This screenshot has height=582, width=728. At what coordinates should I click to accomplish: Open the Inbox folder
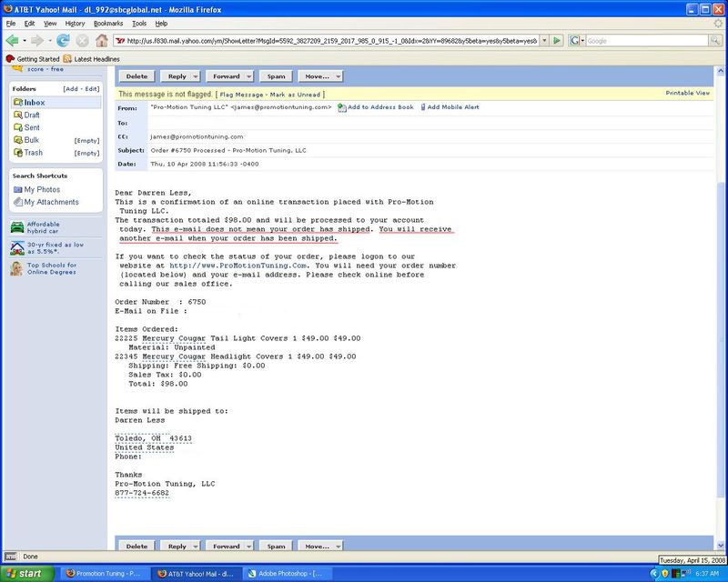[35, 103]
